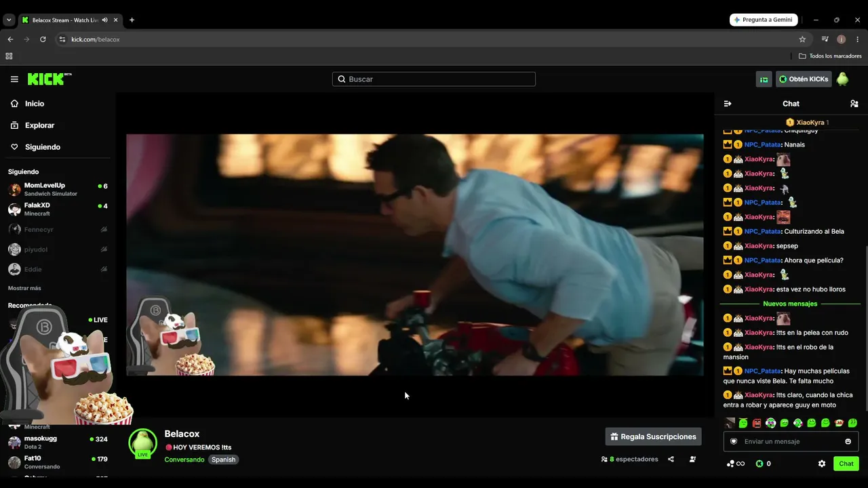
Task: Click the Obtén KICKs button
Action: pos(804,79)
